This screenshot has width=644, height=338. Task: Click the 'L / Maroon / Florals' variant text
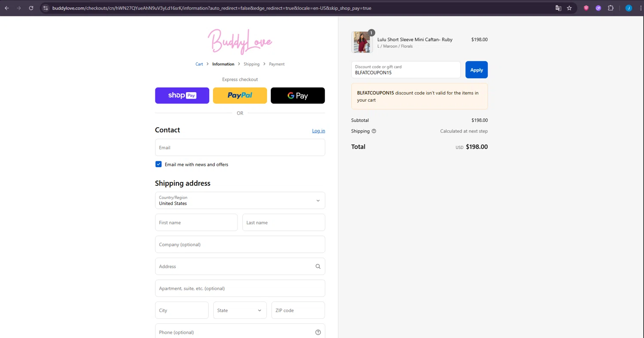[x=395, y=46]
